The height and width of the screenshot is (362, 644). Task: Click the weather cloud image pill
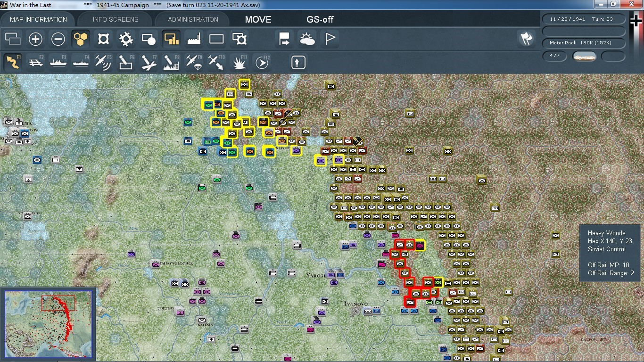(584, 56)
